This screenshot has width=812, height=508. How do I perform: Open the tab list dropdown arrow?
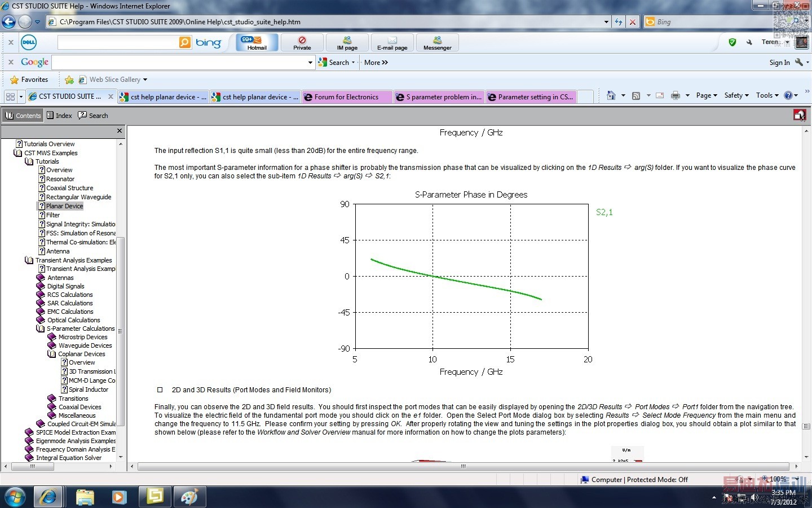tap(21, 97)
